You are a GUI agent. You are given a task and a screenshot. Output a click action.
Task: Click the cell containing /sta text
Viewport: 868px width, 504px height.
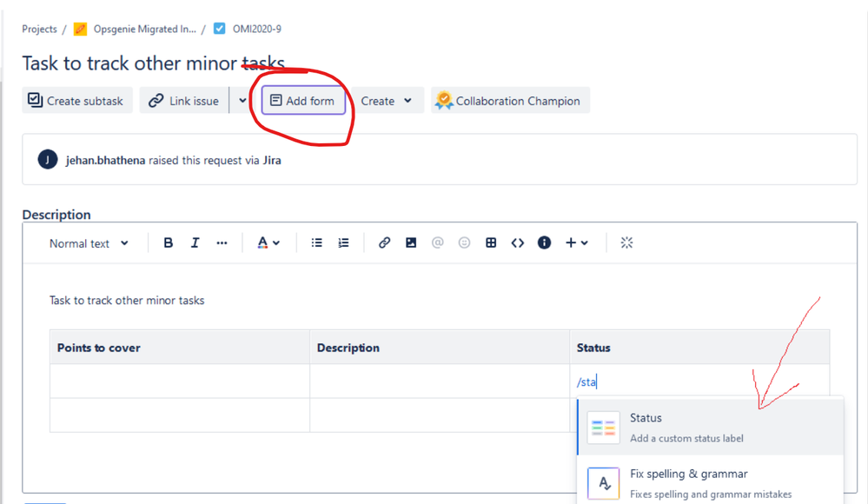(699, 381)
